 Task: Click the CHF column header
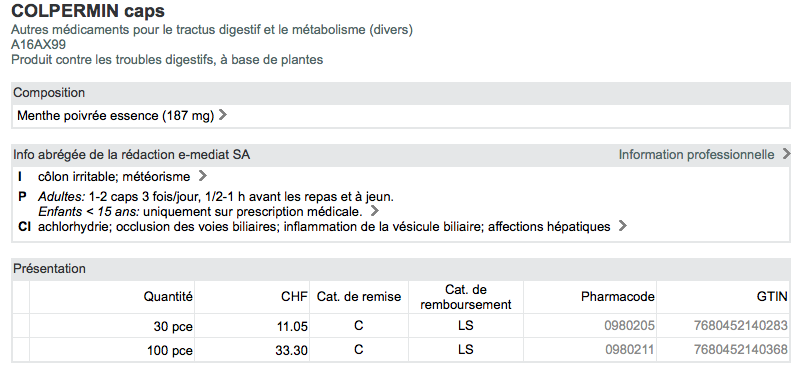(x=294, y=297)
